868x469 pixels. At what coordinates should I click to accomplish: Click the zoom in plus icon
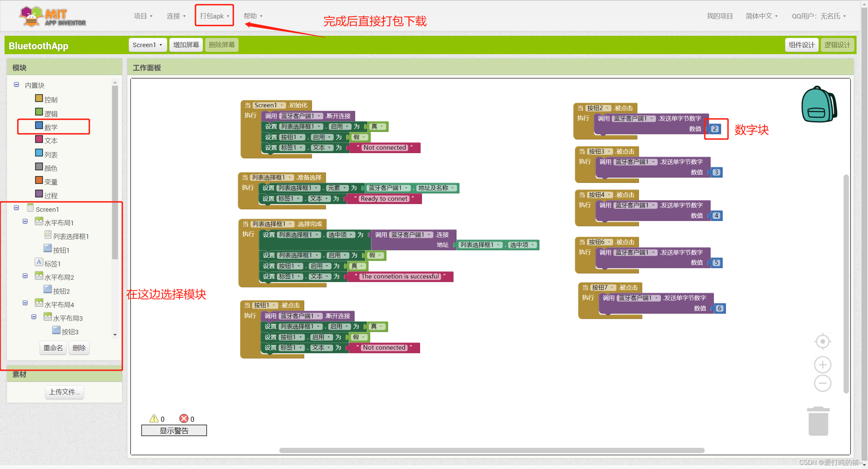pyautogui.click(x=822, y=365)
